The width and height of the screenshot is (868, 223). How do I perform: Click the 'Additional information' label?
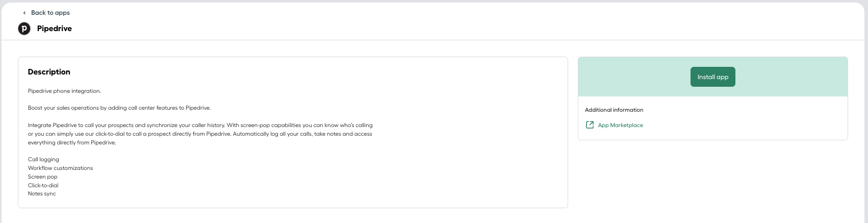614,110
